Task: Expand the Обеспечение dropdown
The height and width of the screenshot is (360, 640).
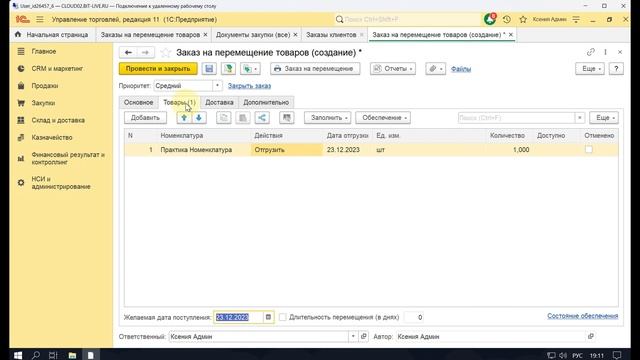Action: 383,118
